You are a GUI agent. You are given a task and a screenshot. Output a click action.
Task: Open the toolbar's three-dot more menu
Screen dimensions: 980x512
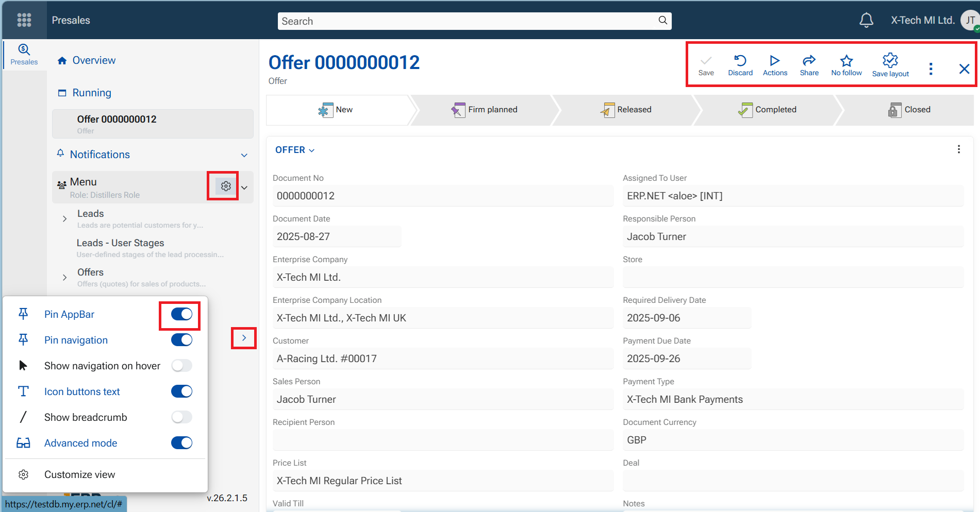931,69
